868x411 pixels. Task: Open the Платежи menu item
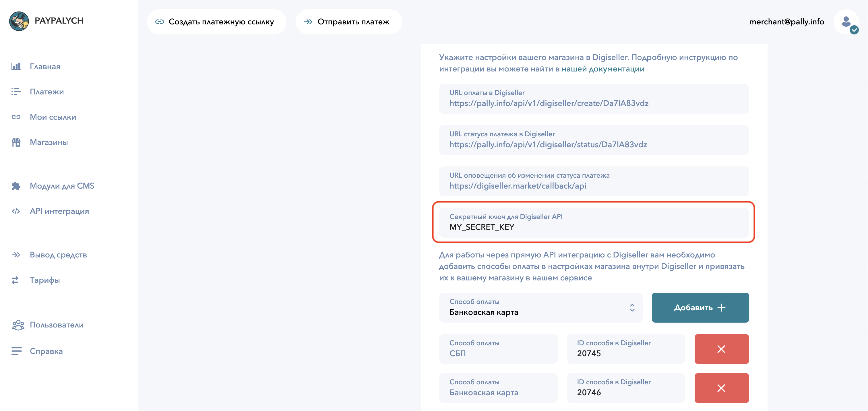(47, 92)
